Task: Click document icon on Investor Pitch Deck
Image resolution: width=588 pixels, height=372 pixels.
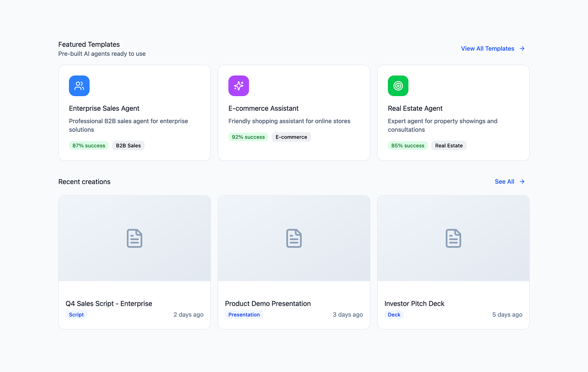Action: 453,238
